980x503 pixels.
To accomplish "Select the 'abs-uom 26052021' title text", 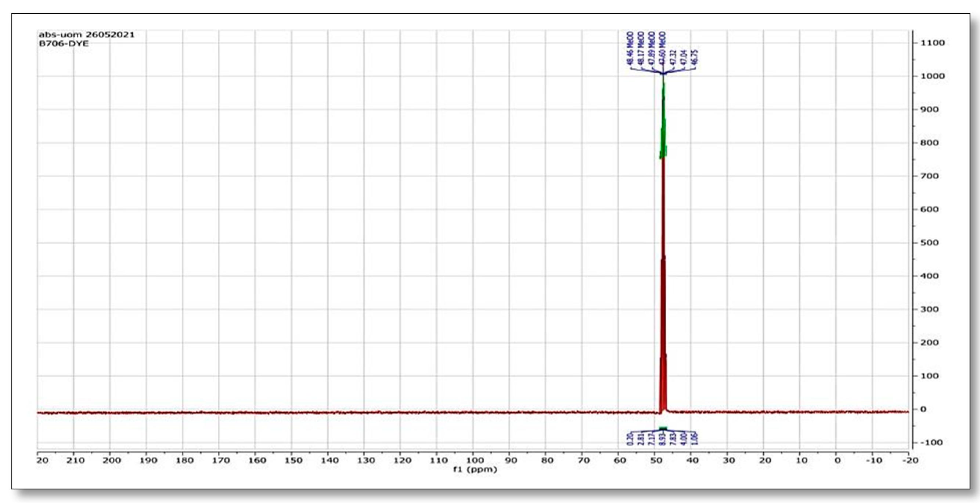I will (x=87, y=35).
